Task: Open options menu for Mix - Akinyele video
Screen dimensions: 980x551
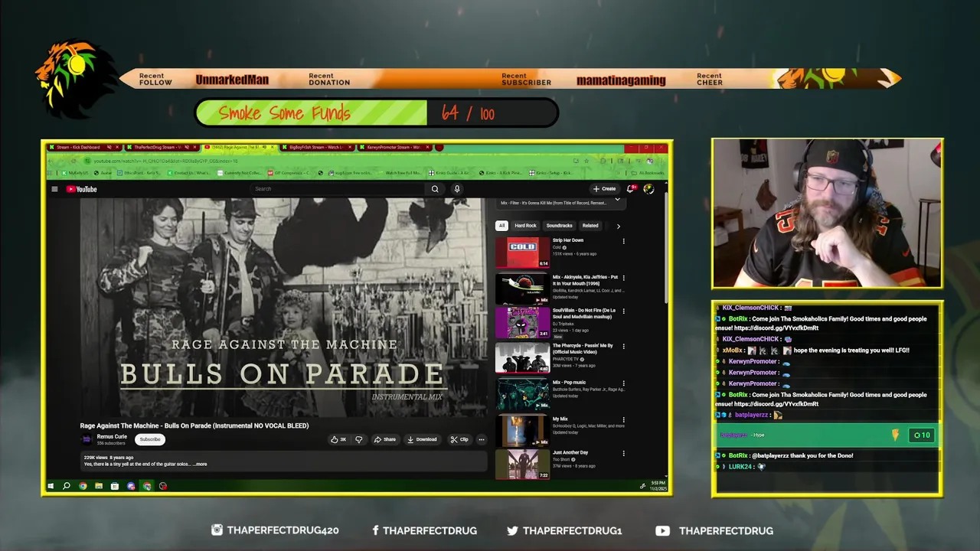Action: point(623,277)
